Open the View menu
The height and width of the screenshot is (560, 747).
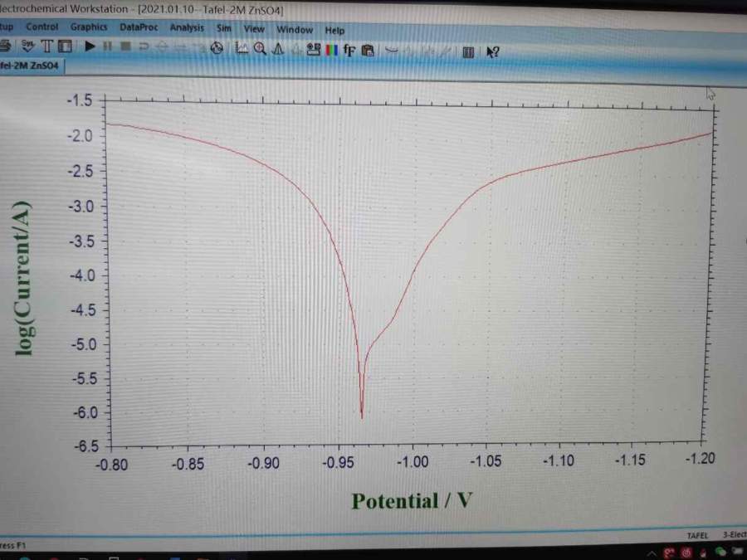(x=254, y=29)
